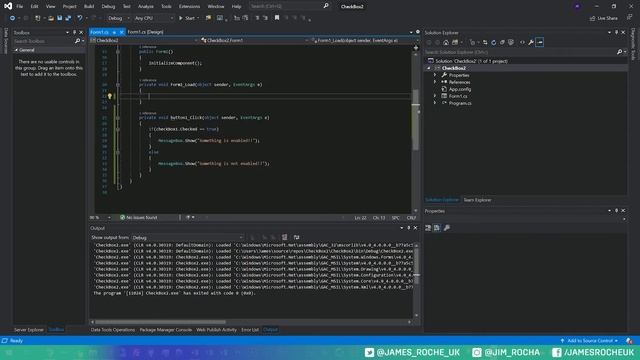Select App.config in Solution Explorer

[x=460, y=89]
